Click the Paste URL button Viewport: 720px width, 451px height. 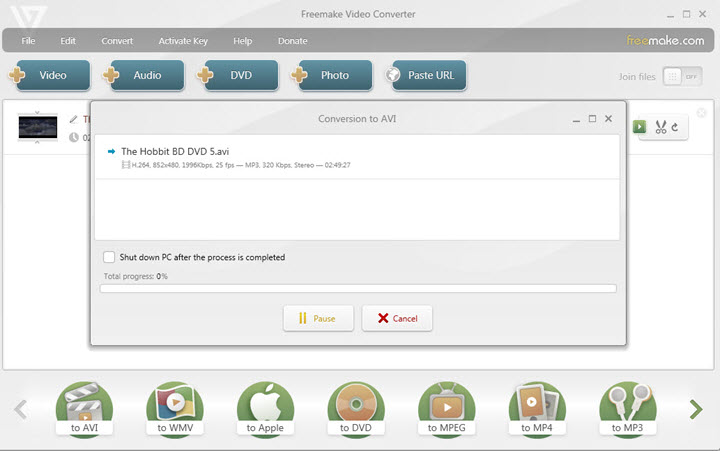(x=426, y=75)
